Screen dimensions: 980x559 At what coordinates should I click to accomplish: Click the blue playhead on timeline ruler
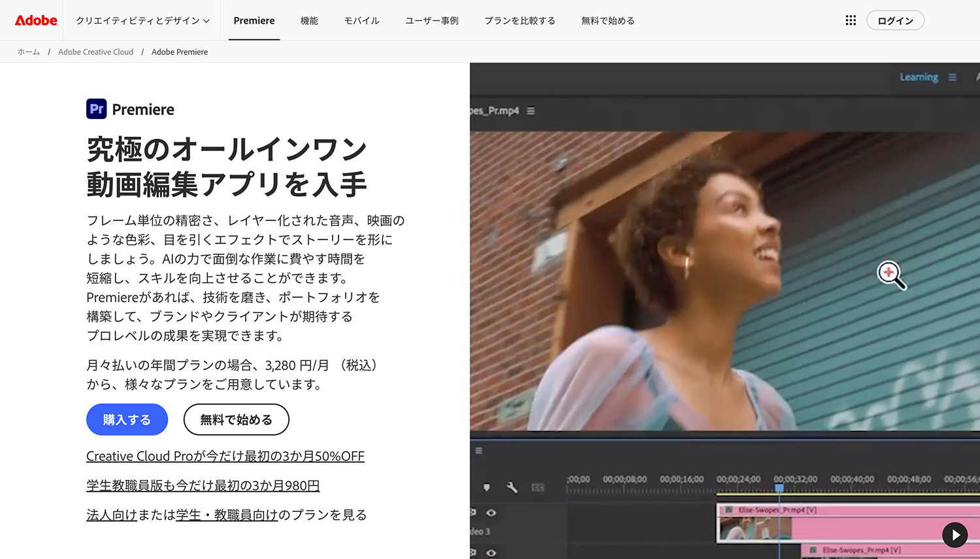pos(779,488)
